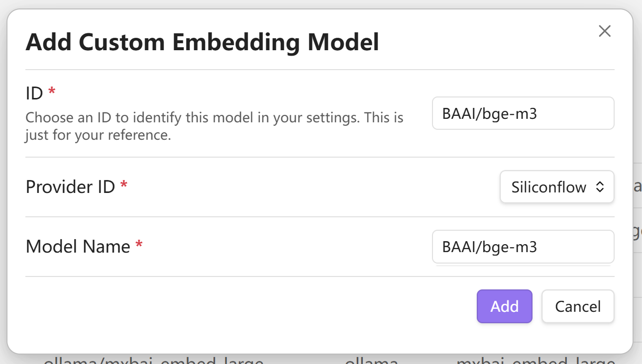642x364 pixels.
Task: Focus the ID text field
Action: pyautogui.click(x=523, y=113)
